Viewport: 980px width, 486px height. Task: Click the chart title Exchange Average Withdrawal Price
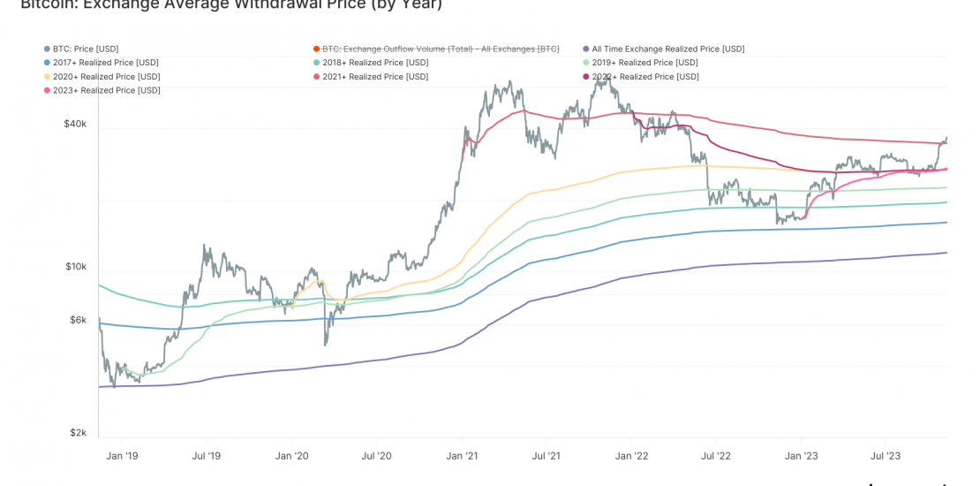(x=231, y=4)
